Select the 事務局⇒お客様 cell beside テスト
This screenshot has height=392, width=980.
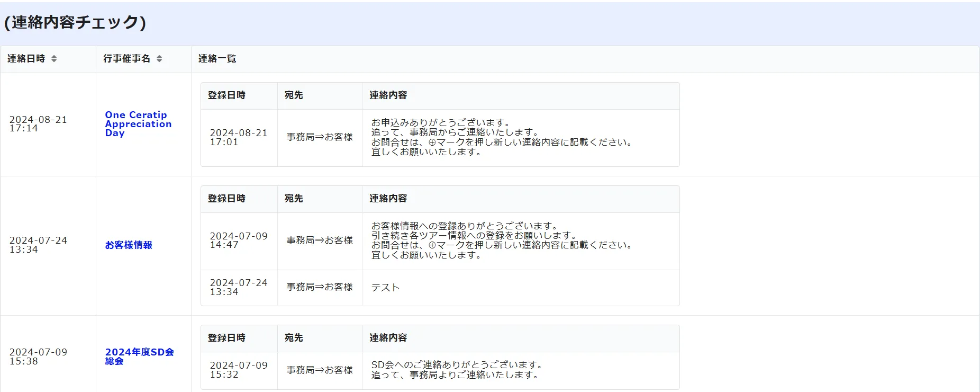(x=320, y=287)
